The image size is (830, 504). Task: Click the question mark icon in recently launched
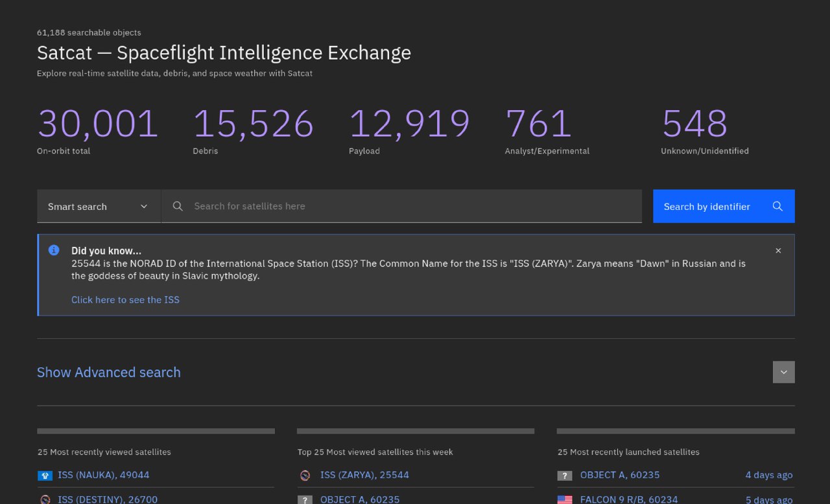point(565,475)
